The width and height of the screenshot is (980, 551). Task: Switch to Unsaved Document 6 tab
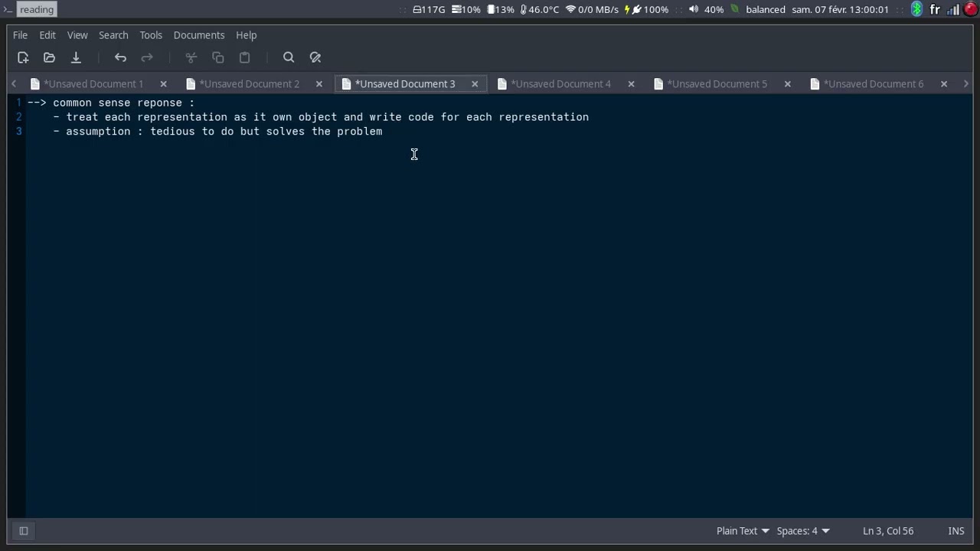pos(874,84)
